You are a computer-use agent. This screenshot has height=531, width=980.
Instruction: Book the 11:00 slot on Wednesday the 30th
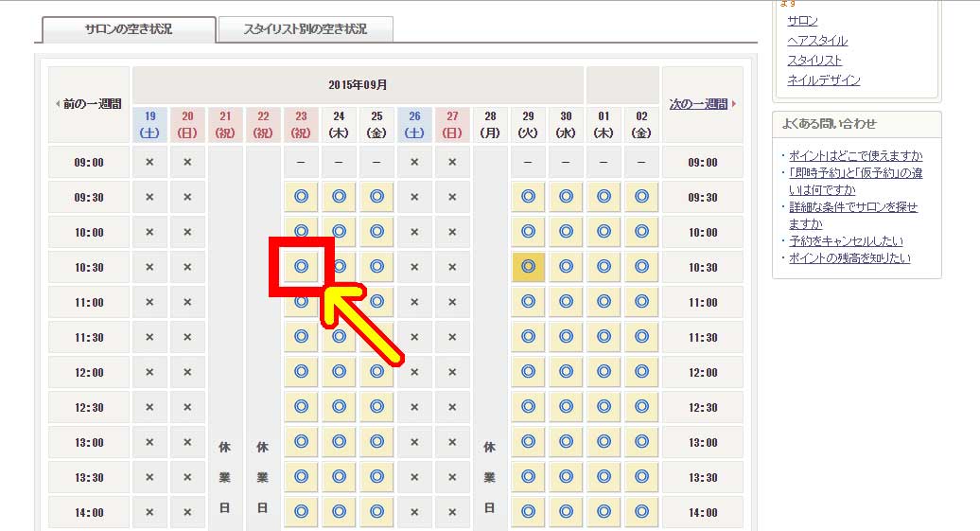click(566, 302)
